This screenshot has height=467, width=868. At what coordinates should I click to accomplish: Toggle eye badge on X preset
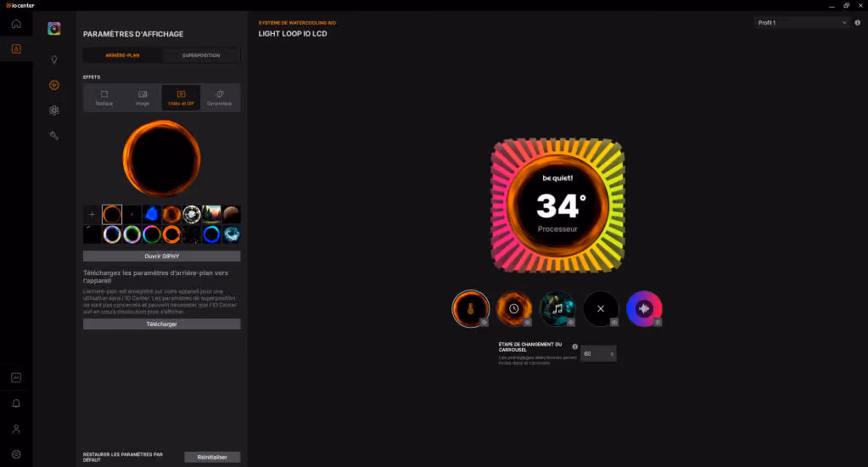pos(614,323)
